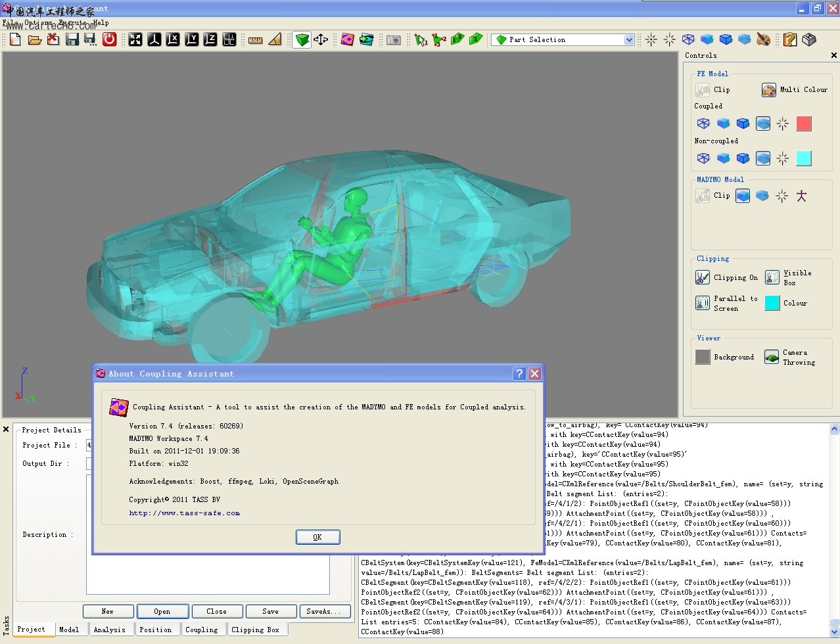
Task: Click the Save button in Project Details
Action: 271,611
